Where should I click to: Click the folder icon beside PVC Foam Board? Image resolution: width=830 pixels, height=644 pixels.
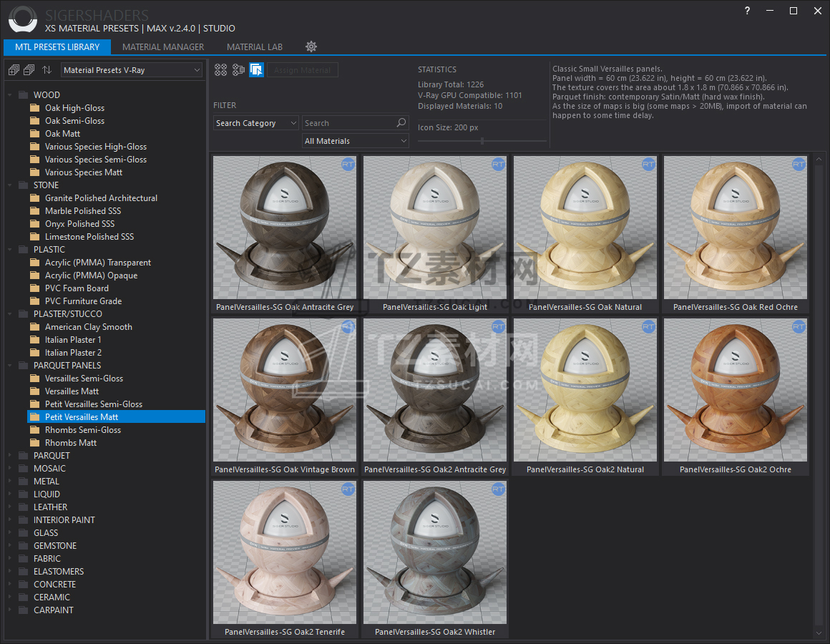pyautogui.click(x=35, y=288)
